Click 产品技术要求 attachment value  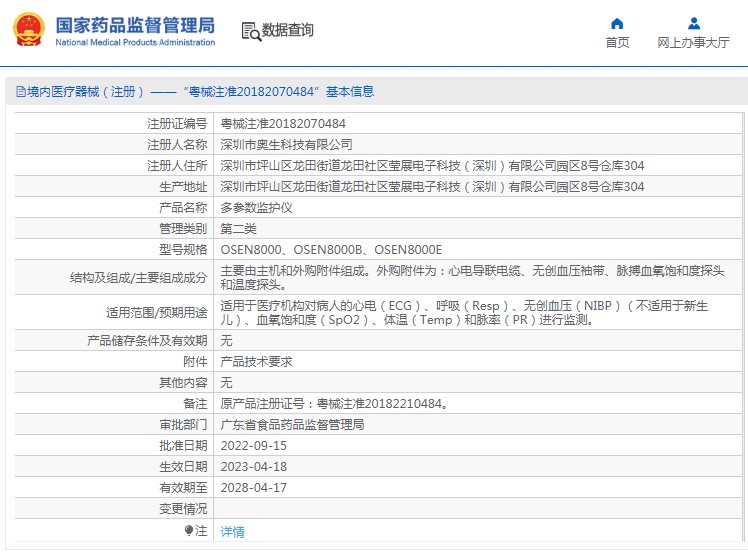(x=256, y=362)
